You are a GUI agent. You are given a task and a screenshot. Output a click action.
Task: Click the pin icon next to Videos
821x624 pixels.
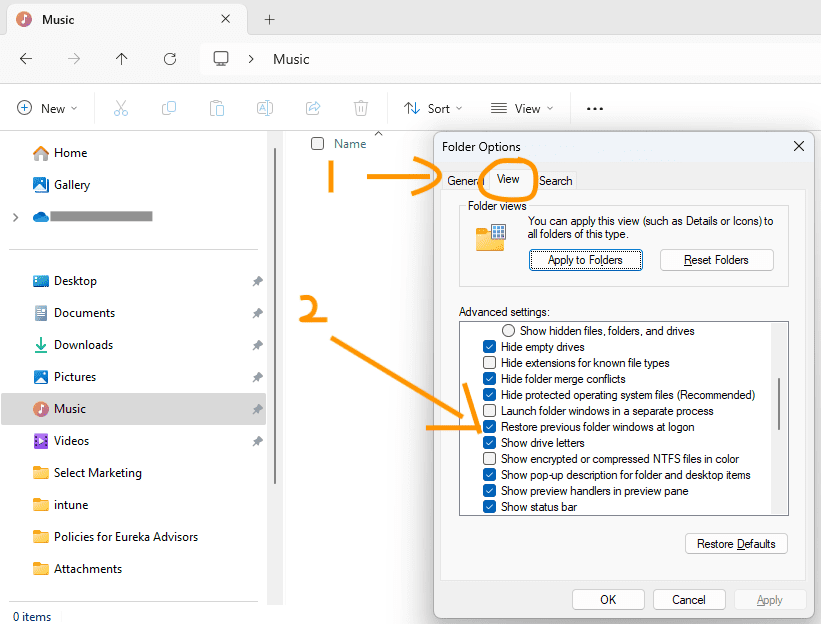(257, 441)
